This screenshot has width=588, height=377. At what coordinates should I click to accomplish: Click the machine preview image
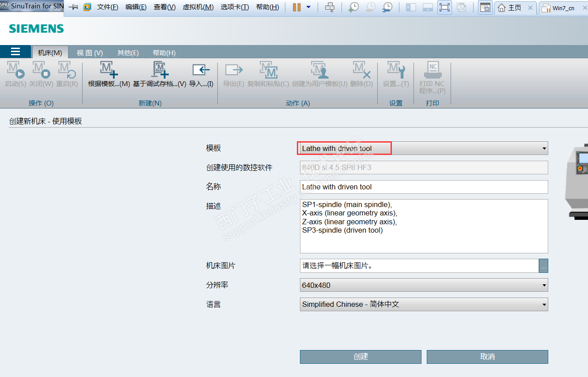(577, 181)
